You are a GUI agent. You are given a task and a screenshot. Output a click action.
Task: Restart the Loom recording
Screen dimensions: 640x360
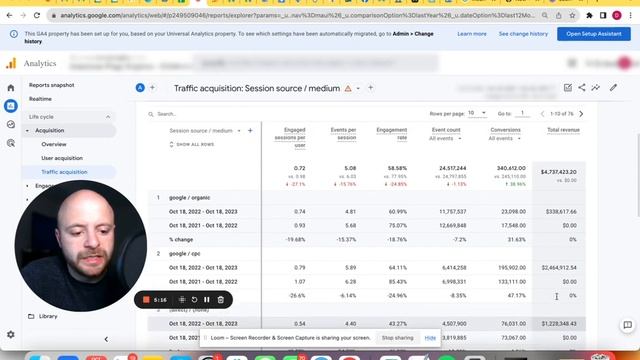tap(194, 300)
